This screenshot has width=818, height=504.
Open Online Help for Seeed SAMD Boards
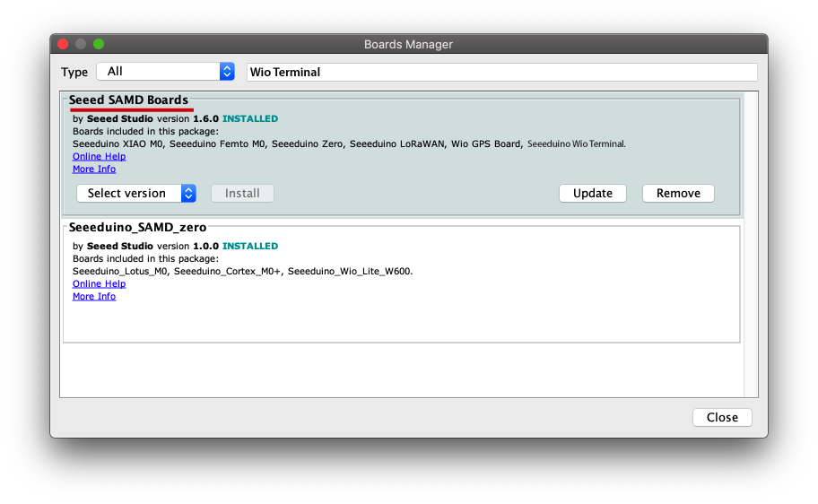tap(99, 156)
